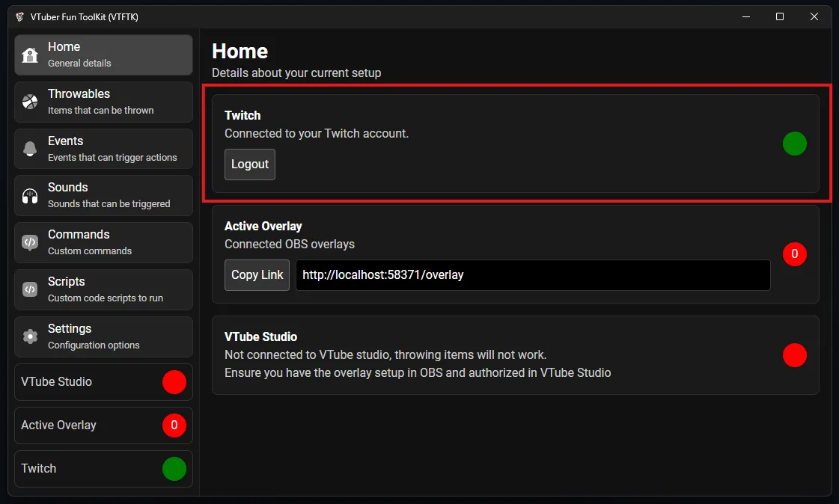Image resolution: width=839 pixels, height=504 pixels.
Task: Click the overlay URL text field
Action: pos(532,275)
